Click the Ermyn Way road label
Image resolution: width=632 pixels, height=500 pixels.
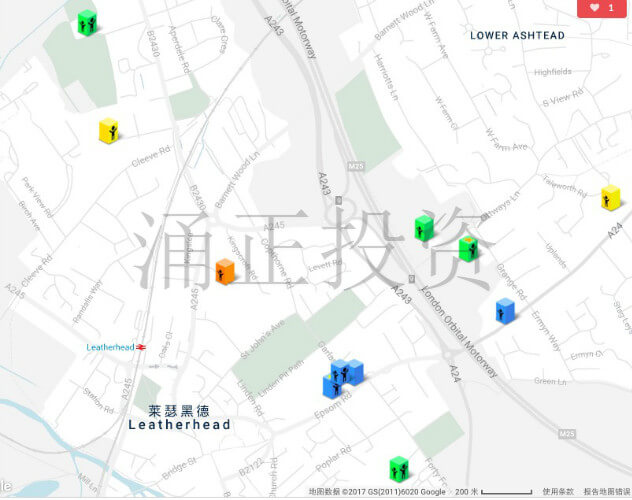tap(545, 331)
